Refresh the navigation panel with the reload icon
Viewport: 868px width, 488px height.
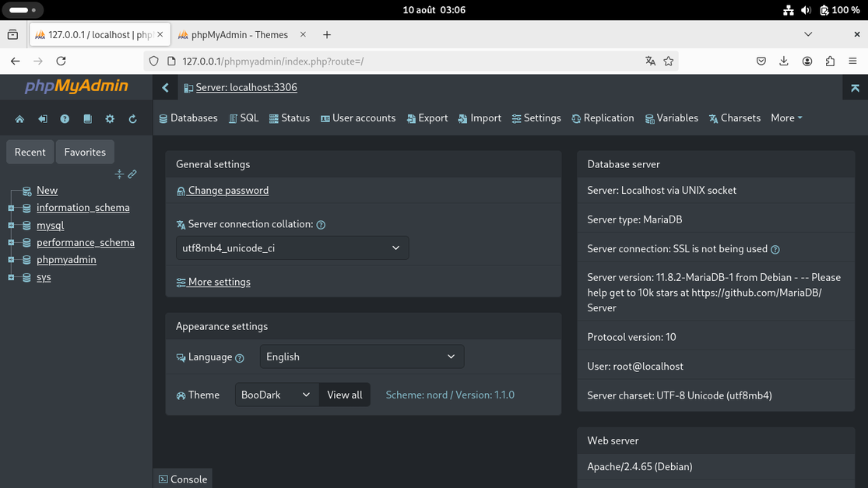pos(132,120)
